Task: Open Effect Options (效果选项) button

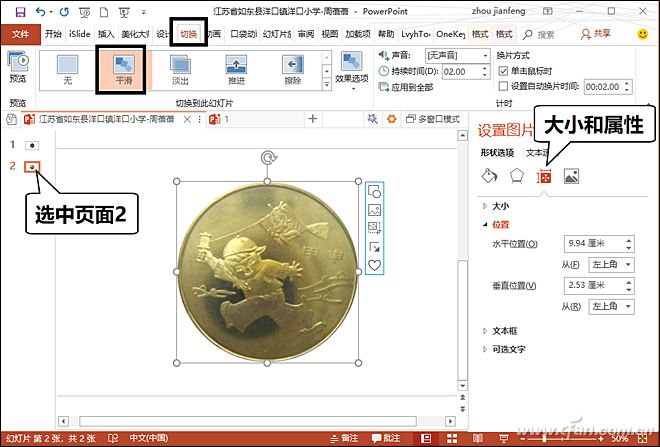Action: pos(351,71)
